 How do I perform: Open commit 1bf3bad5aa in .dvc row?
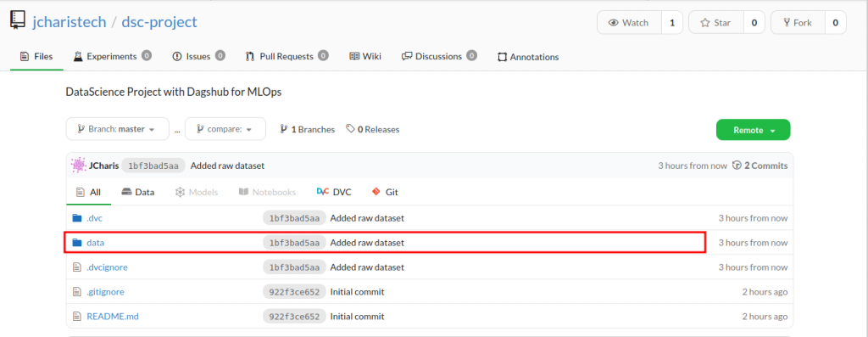click(294, 218)
